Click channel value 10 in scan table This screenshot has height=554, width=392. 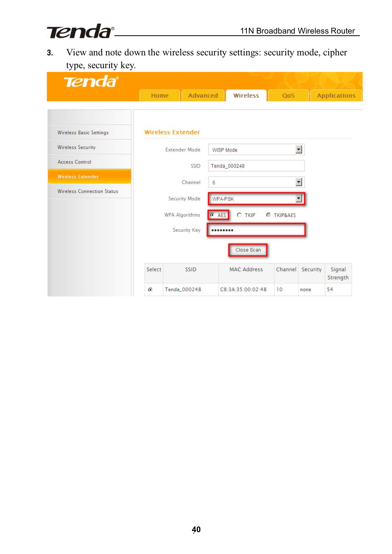pyautogui.click(x=279, y=289)
